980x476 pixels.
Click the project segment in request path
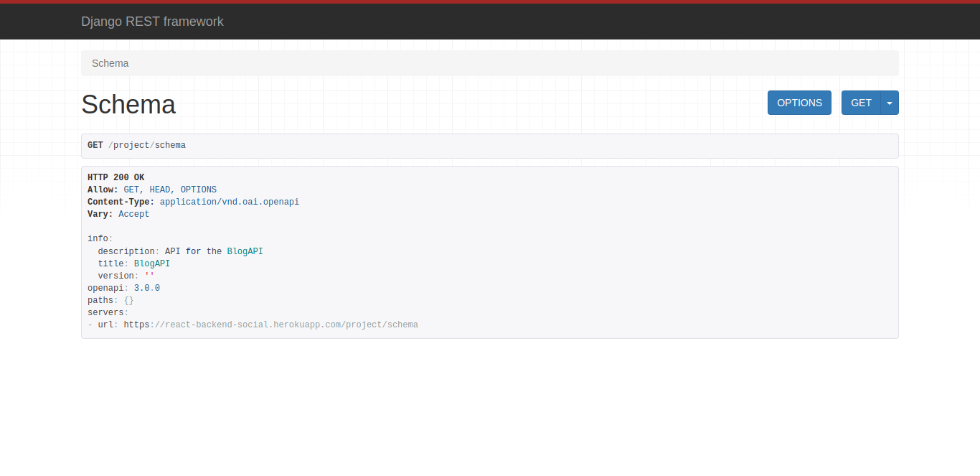131,145
